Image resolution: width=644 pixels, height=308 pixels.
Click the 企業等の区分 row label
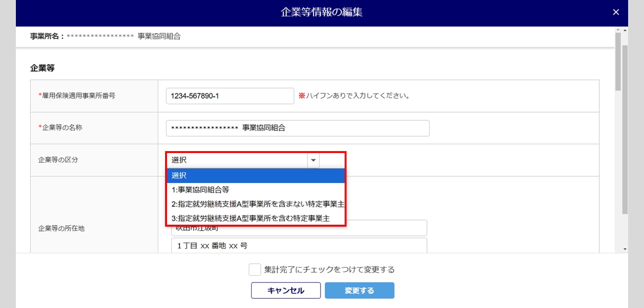[x=58, y=160]
